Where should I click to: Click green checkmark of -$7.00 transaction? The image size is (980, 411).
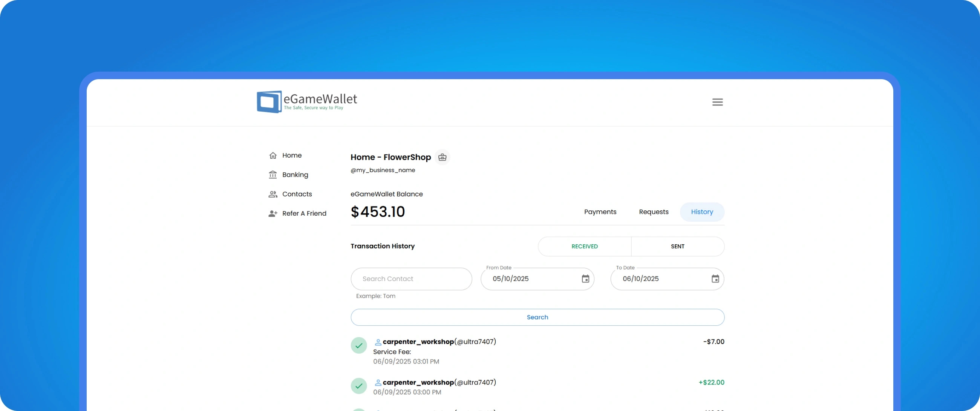(x=359, y=345)
